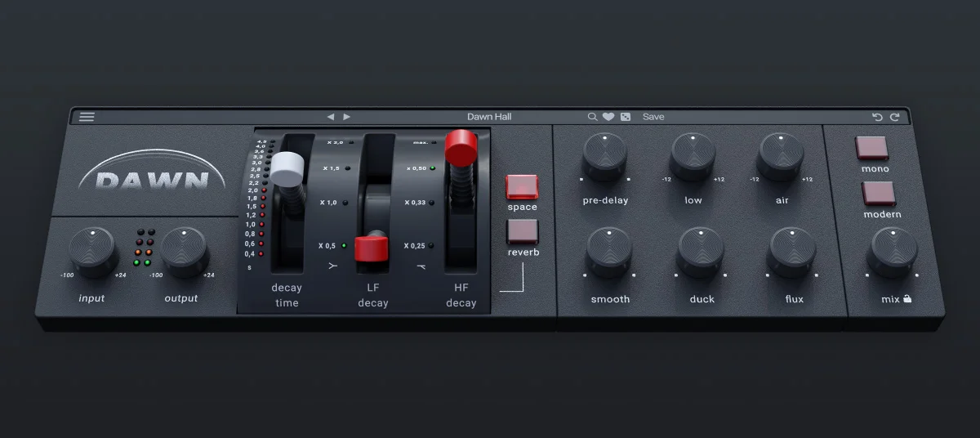The height and width of the screenshot is (438, 980).
Task: Click the air EQ knob
Action: [782, 156]
